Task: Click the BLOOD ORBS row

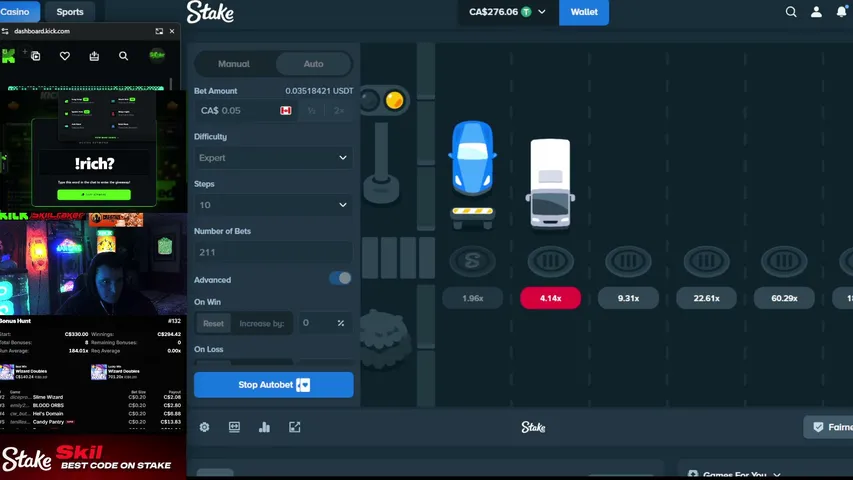Action: pyautogui.click(x=91, y=405)
